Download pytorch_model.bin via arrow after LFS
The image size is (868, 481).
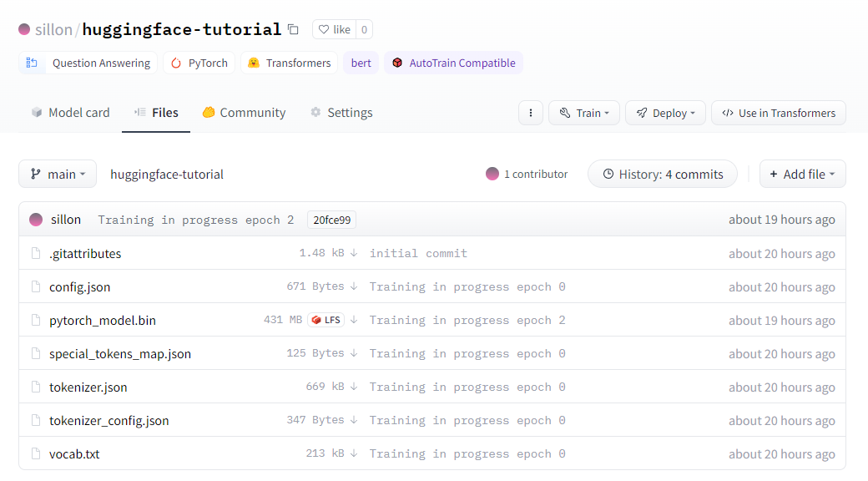coord(354,320)
